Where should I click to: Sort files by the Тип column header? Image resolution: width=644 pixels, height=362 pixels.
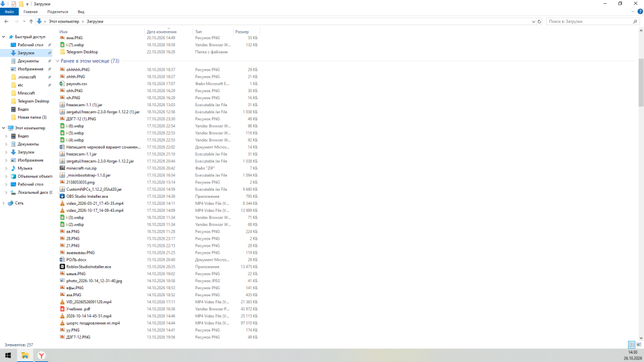point(213,32)
